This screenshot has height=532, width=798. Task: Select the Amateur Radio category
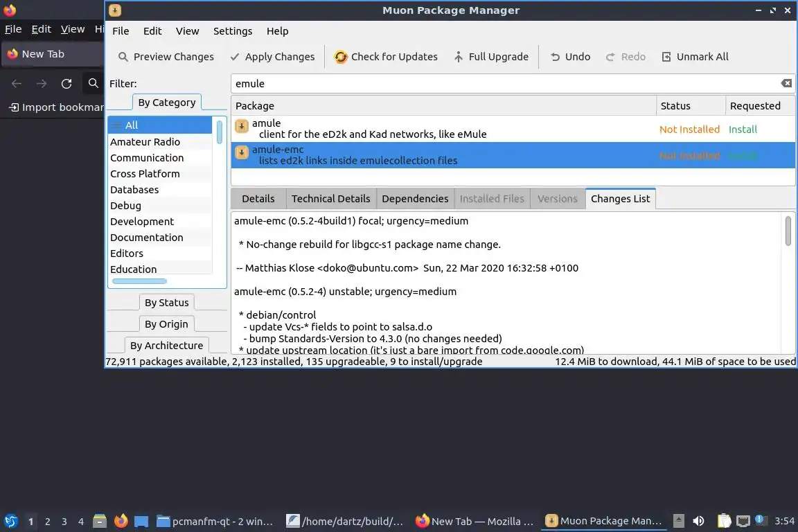(x=160, y=141)
